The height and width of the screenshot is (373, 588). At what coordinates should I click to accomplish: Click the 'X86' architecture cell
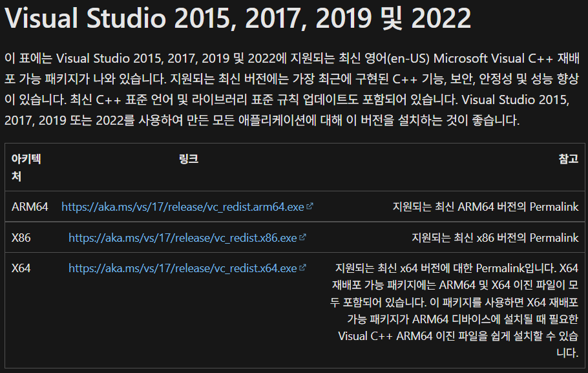[21, 237]
